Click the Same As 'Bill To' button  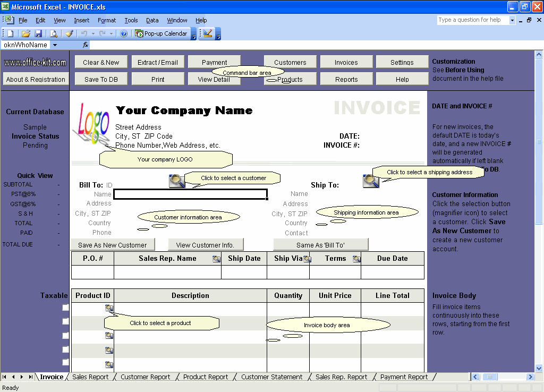pos(320,244)
